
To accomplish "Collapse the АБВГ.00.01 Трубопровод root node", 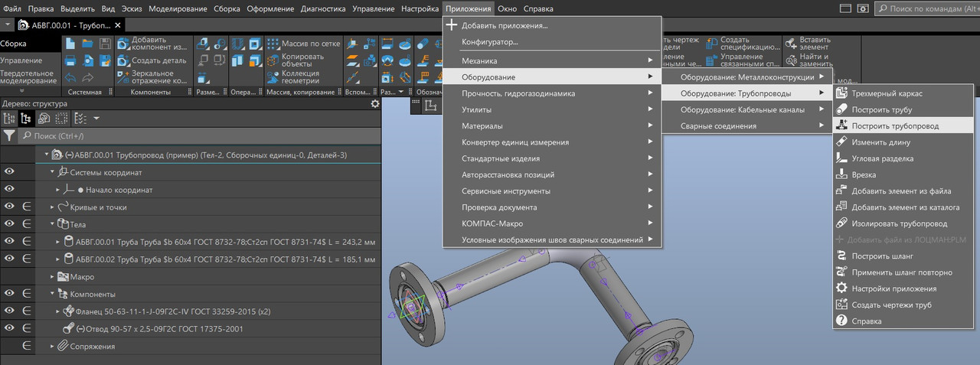I will pos(47,155).
